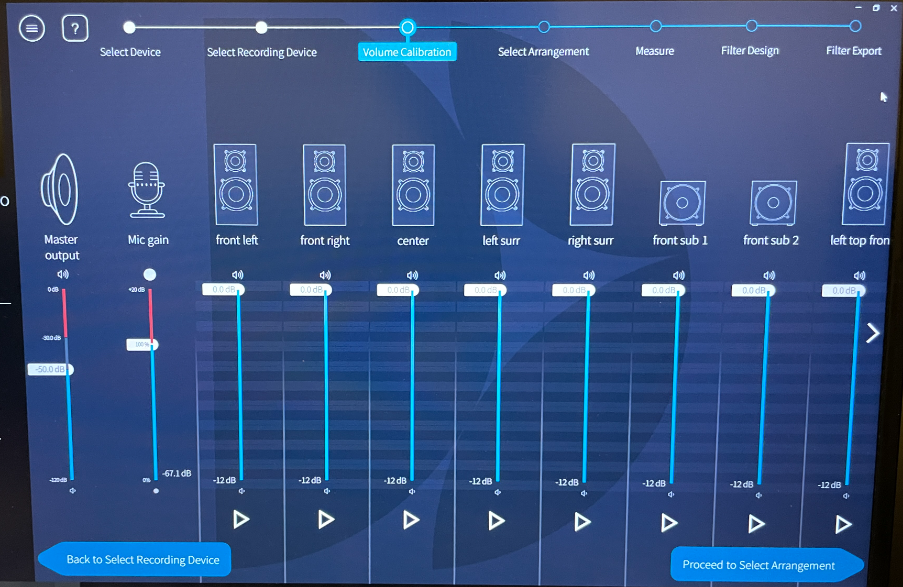
Task: Click the Mic gain label
Action: [148, 240]
